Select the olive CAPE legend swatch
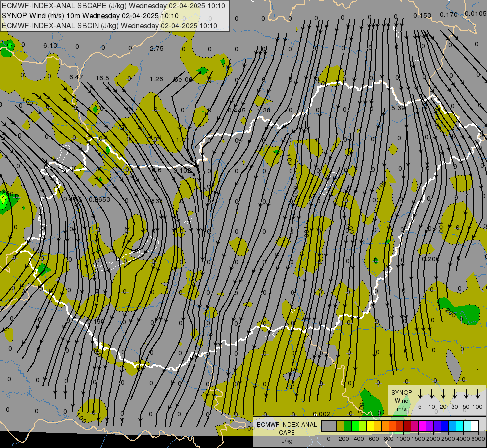The height and width of the screenshot is (448, 487). point(340,426)
